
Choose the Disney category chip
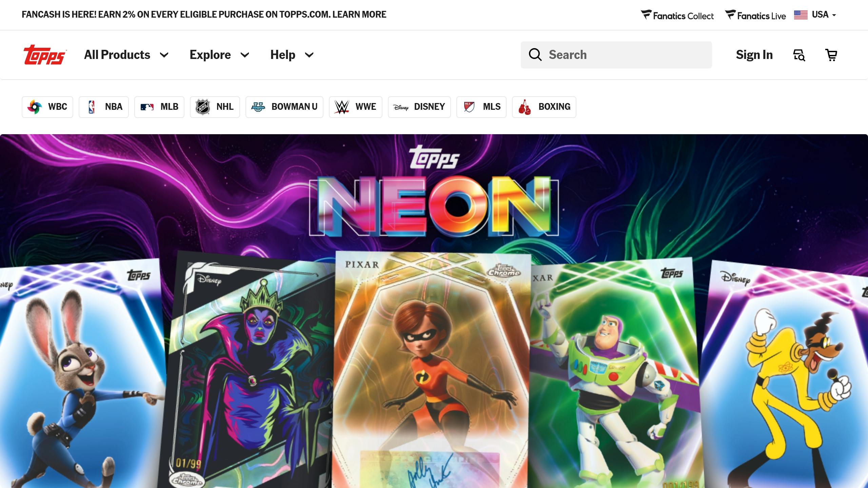click(x=419, y=107)
